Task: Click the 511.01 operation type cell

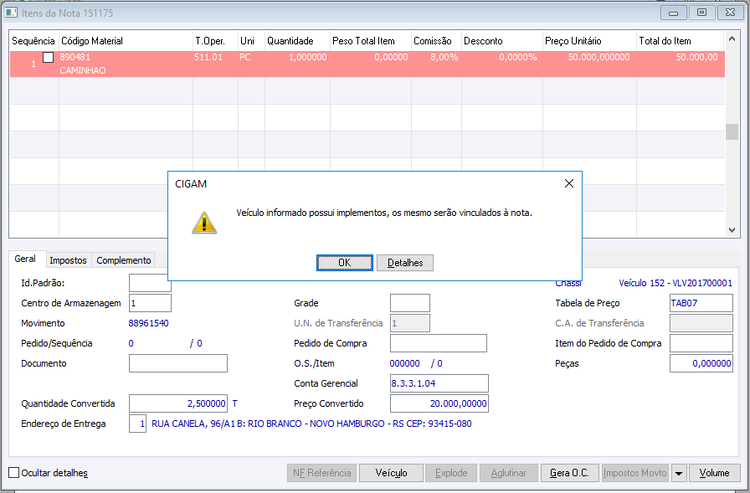Action: point(209,57)
